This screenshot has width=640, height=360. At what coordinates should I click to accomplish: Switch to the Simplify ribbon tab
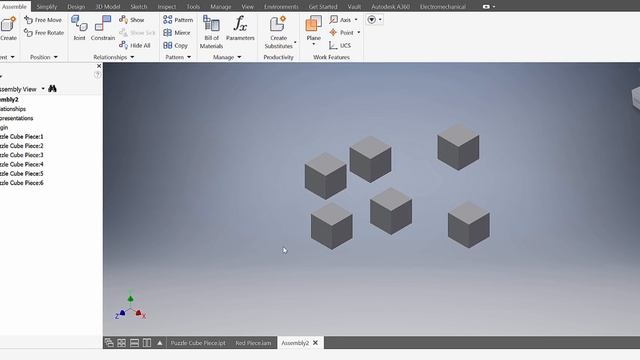click(x=47, y=7)
